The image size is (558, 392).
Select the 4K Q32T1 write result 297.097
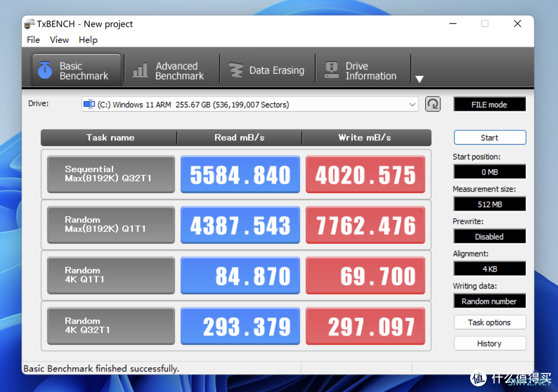tap(365, 326)
